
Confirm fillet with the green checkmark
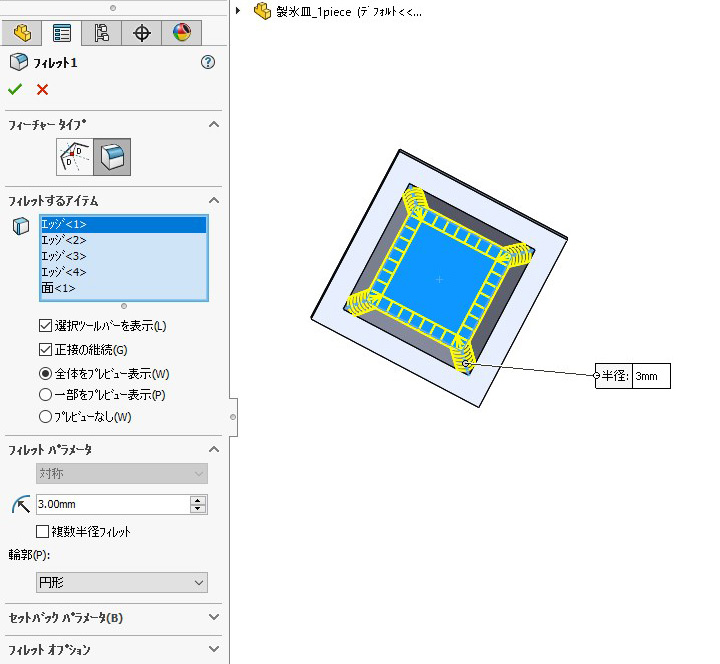(x=15, y=90)
